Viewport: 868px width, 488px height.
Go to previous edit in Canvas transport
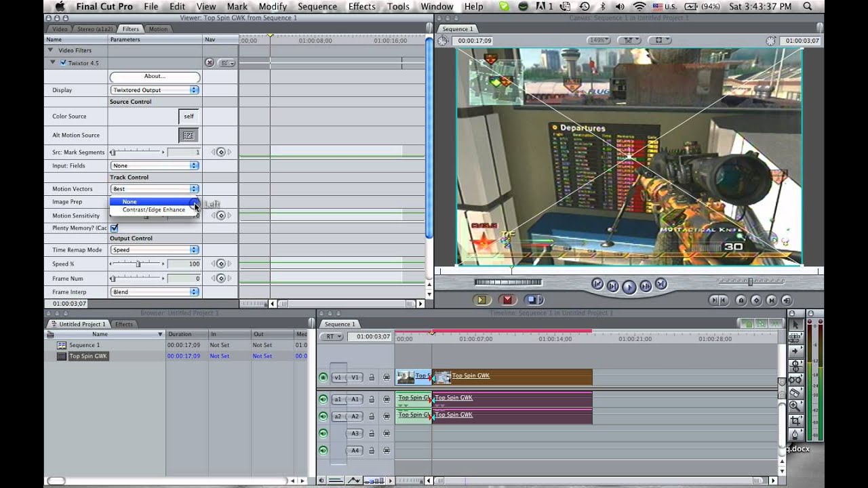(x=597, y=285)
